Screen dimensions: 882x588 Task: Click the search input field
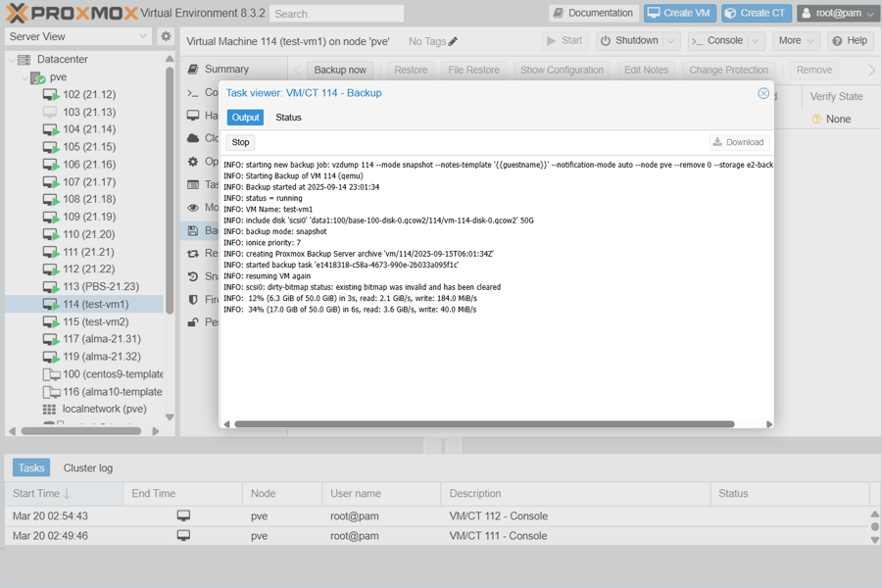click(336, 14)
